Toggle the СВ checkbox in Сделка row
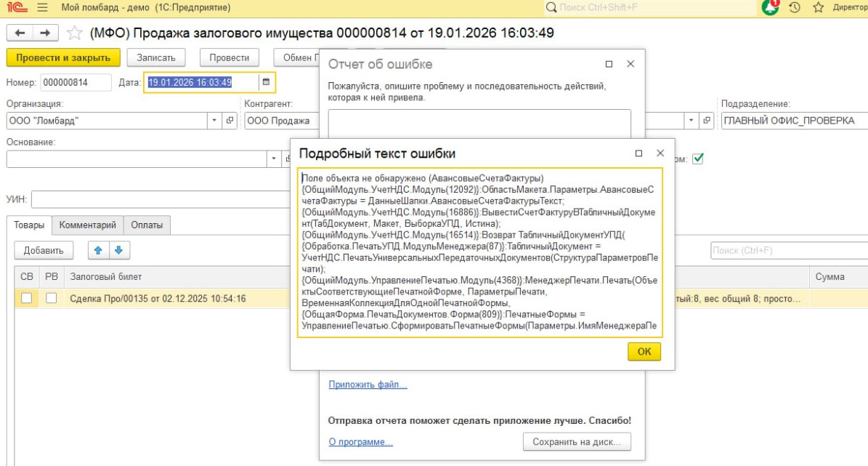Image resolution: width=868 pixels, height=466 pixels. [x=27, y=298]
